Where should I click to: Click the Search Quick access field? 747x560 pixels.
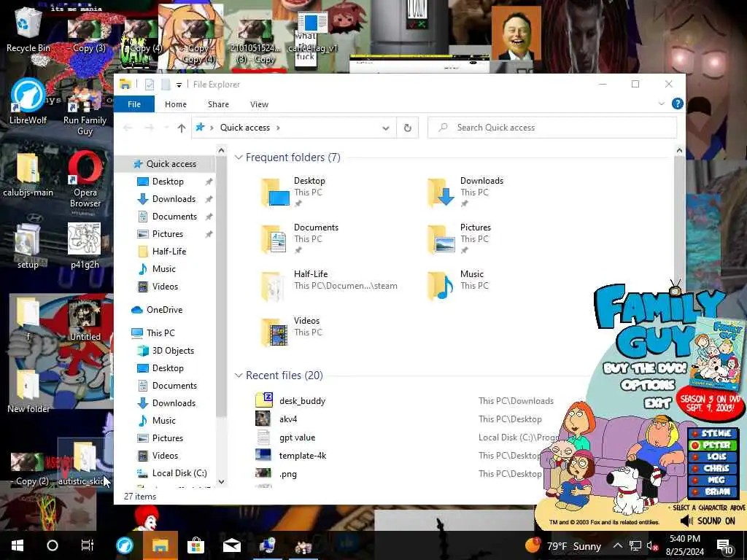pos(553,128)
